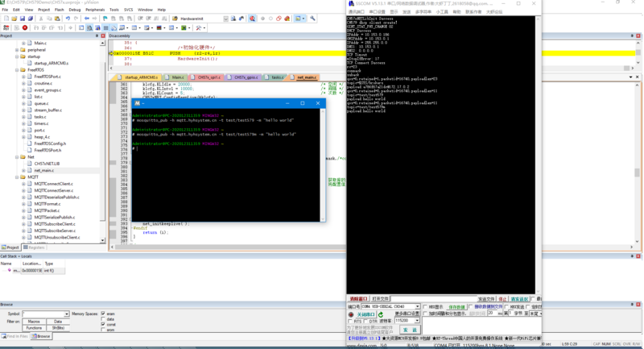Viewport: 644px width, 349px height.
Task: Click the Save All icon
Action: point(31,19)
